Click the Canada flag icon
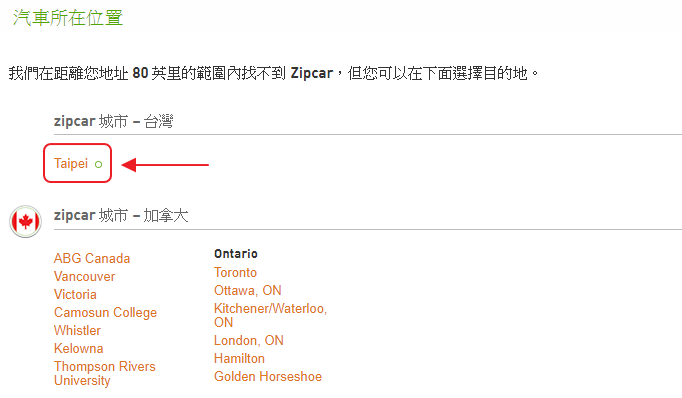Viewport: 682px width, 398px height. click(25, 221)
